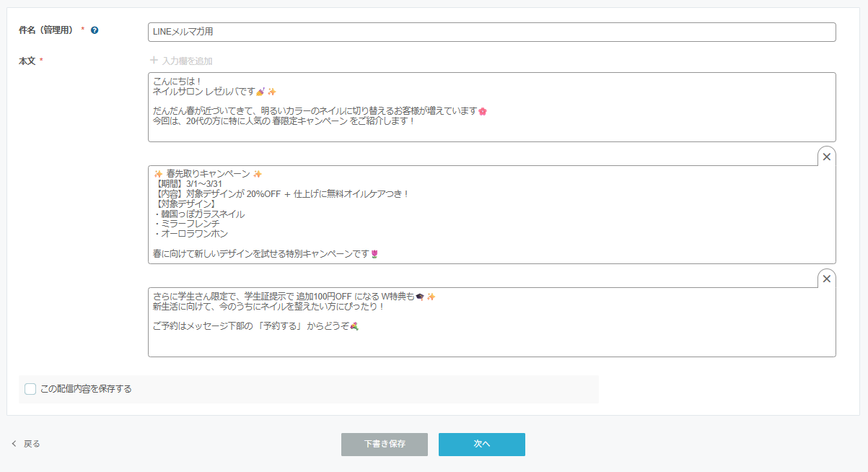868x472 pixels.
Task: Click the line ・韓国っぽガラスネイル
Action: tap(199, 214)
